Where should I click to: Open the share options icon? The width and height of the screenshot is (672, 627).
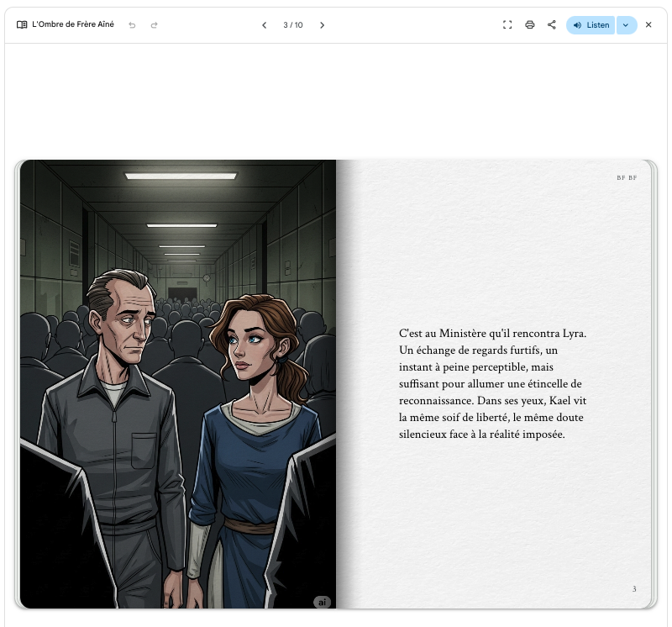click(x=552, y=25)
